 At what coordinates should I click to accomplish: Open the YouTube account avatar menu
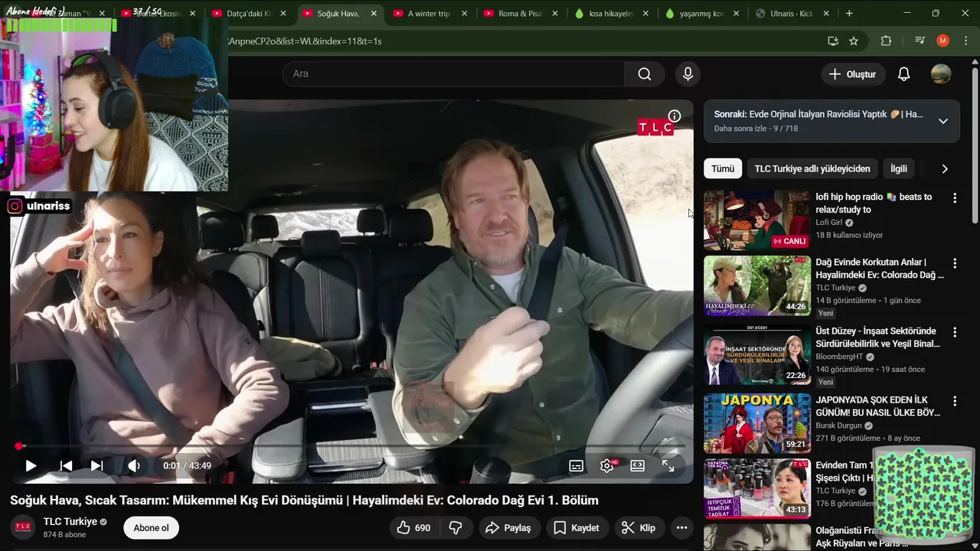(941, 74)
